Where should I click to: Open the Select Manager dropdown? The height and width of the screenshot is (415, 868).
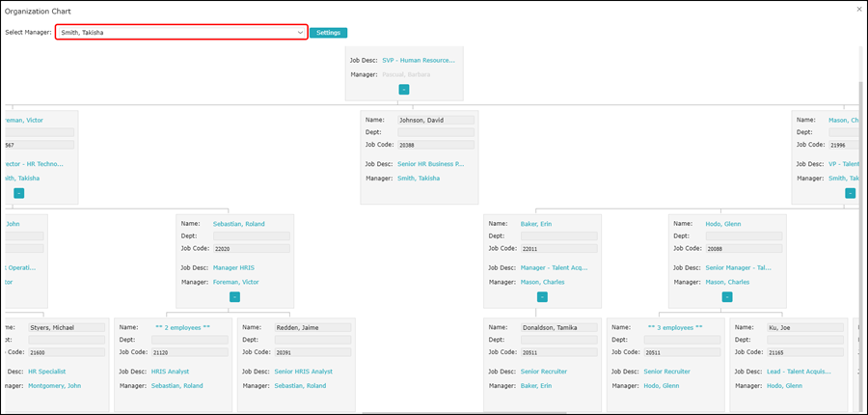point(181,32)
